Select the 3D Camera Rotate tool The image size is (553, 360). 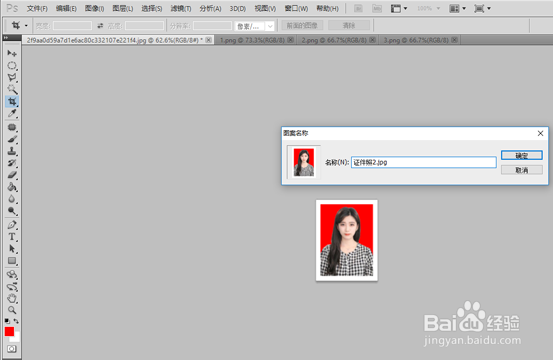click(12, 286)
